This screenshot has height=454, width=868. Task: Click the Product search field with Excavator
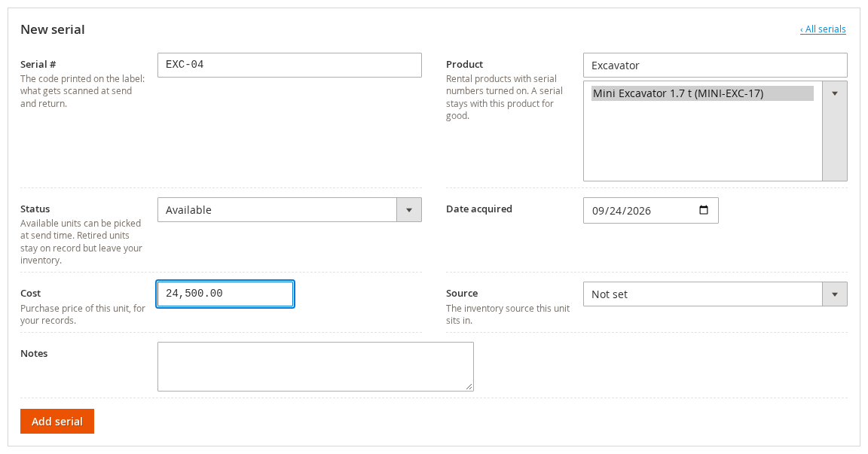pyautogui.click(x=715, y=66)
